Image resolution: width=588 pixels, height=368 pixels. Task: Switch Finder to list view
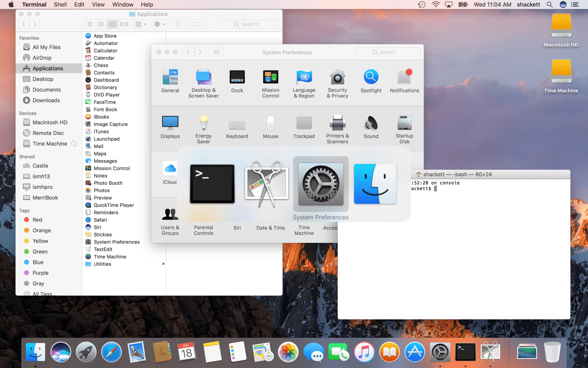pyautogui.click(x=101, y=24)
